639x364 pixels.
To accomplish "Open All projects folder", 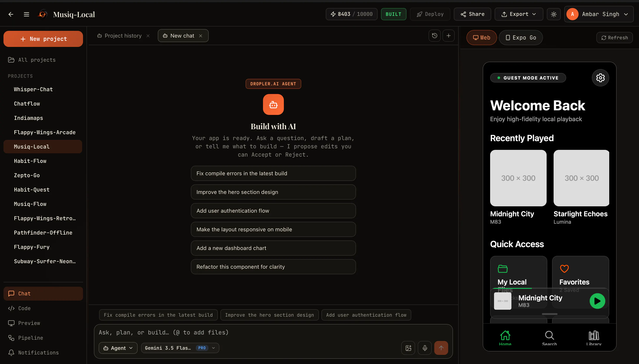I will click(x=43, y=60).
